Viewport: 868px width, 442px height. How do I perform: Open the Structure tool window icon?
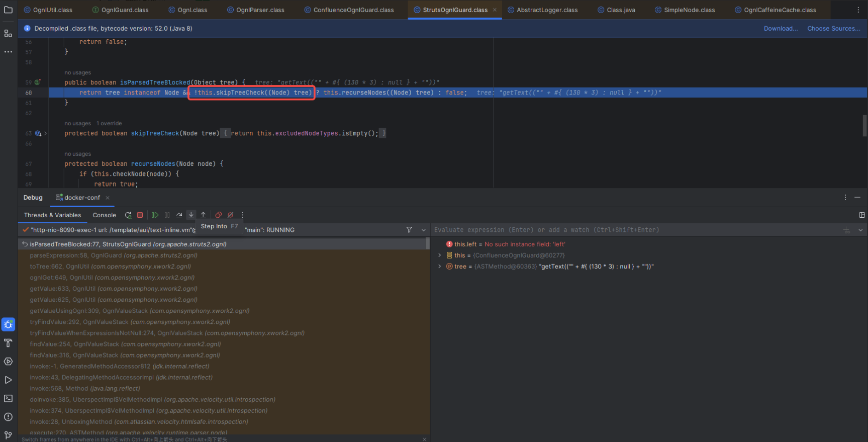8,33
